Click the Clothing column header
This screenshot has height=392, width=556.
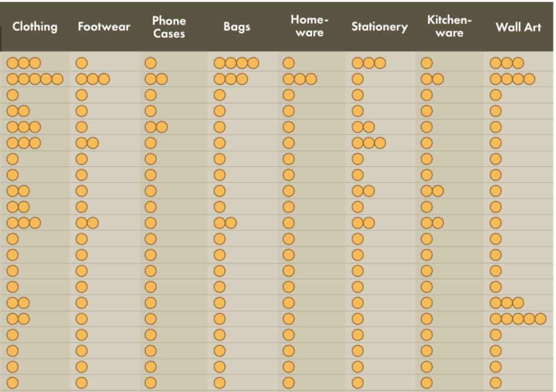35,27
